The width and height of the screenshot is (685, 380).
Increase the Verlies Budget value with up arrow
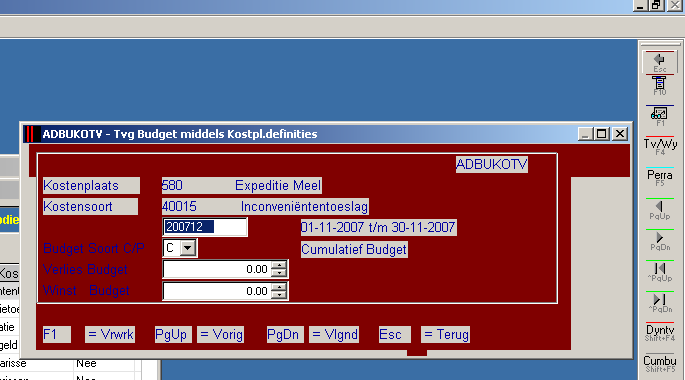point(278,265)
